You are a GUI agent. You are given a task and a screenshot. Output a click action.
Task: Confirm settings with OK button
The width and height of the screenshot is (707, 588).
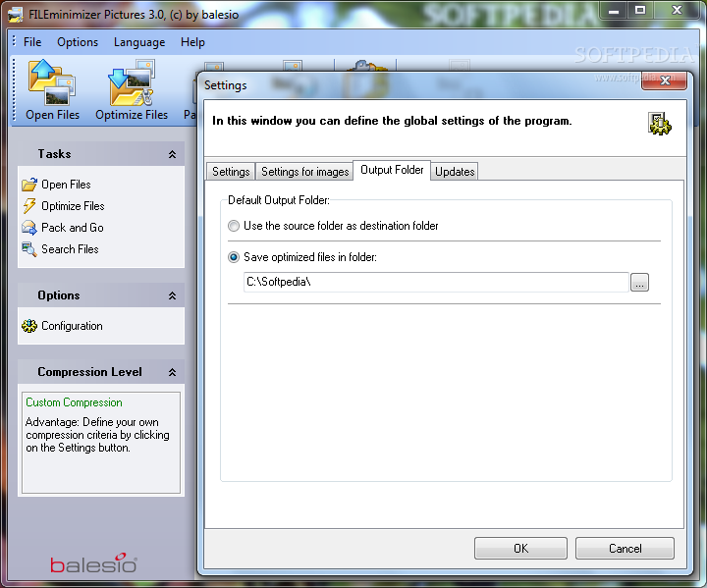point(520,549)
